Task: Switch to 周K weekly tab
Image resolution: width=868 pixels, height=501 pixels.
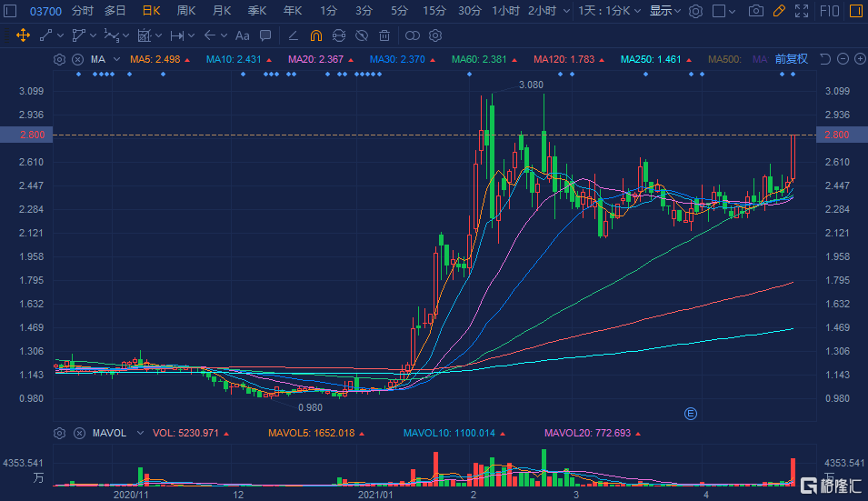Action: (x=186, y=11)
